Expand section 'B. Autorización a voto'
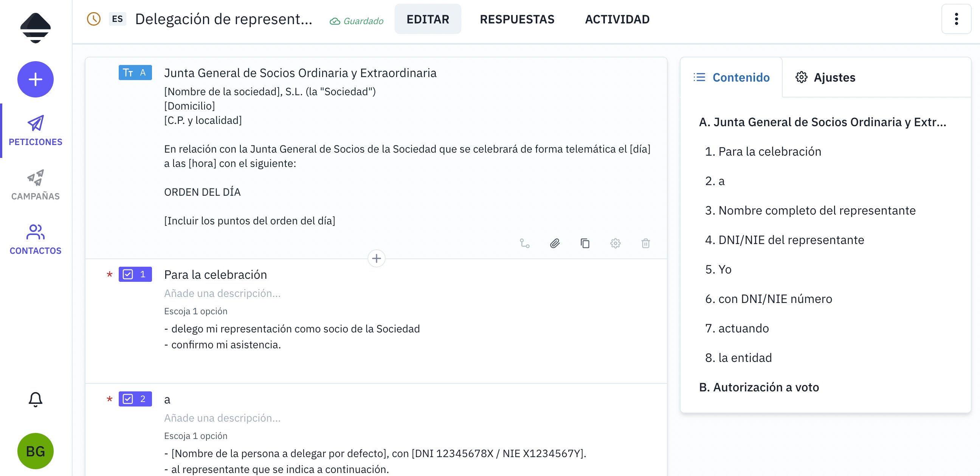Viewport: 980px width, 476px height. pyautogui.click(x=759, y=387)
